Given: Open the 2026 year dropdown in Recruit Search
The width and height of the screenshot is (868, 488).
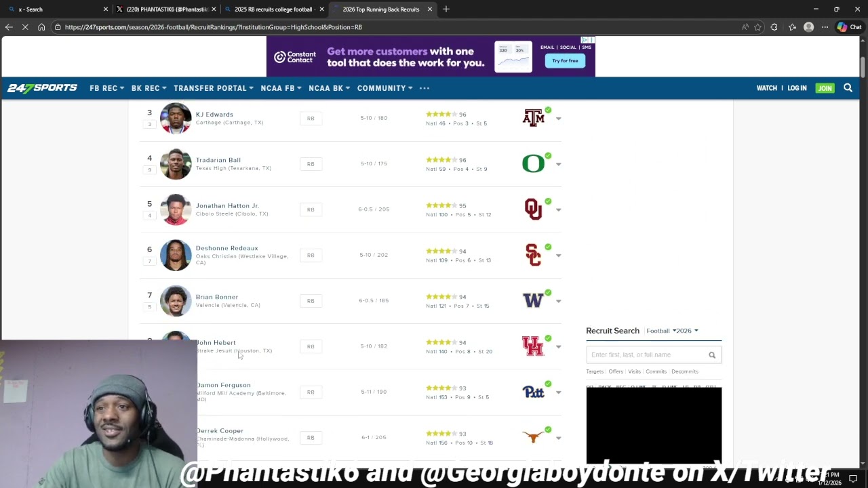Looking at the screenshot, I should point(686,331).
